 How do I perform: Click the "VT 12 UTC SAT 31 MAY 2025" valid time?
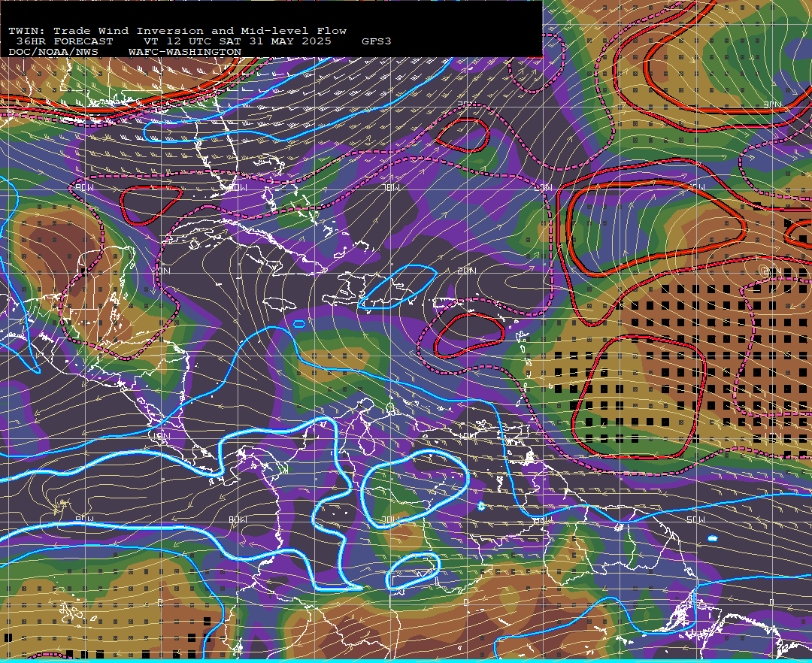pos(237,41)
